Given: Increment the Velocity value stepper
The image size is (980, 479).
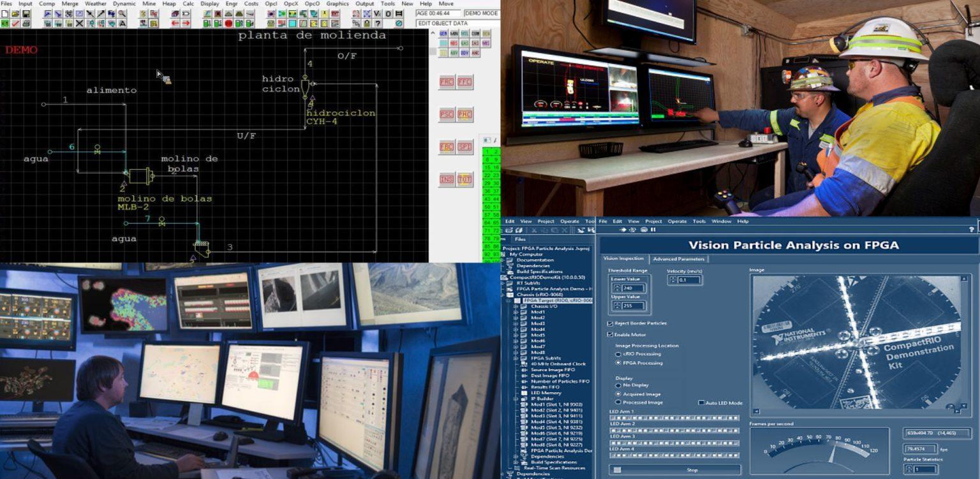Looking at the screenshot, I should point(672,277).
